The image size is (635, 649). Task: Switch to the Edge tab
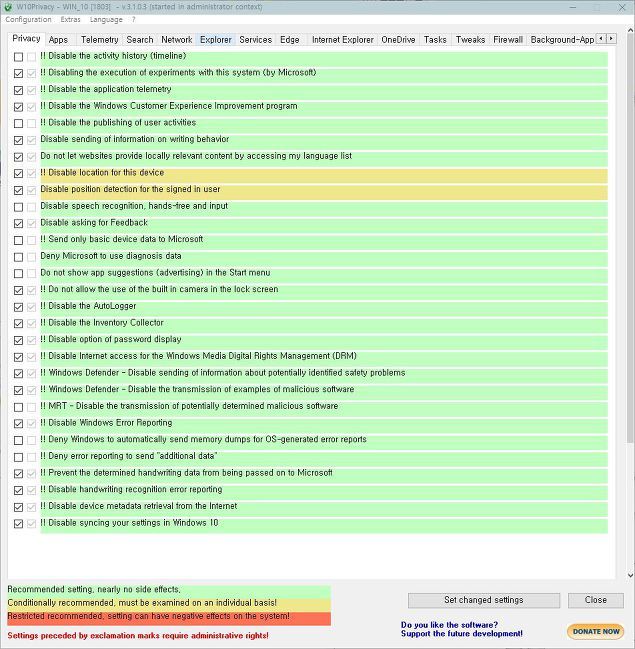[x=290, y=40]
